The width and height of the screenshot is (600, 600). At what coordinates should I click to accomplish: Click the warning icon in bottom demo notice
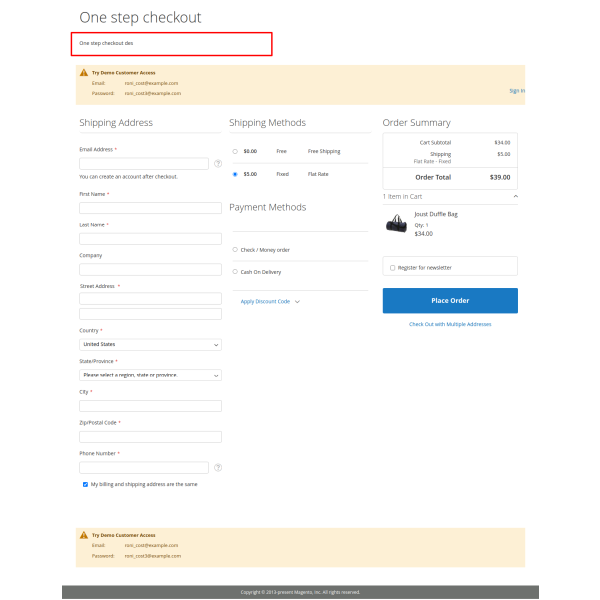[83, 536]
